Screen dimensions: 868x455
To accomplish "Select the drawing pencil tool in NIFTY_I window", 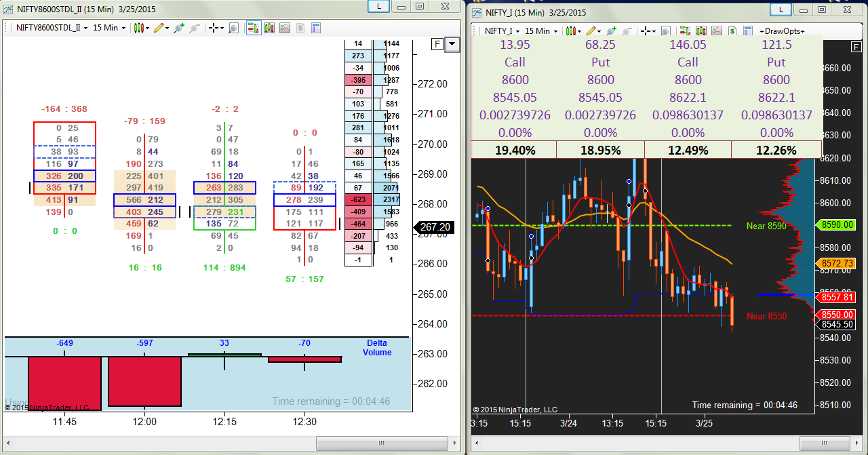I will point(591,31).
